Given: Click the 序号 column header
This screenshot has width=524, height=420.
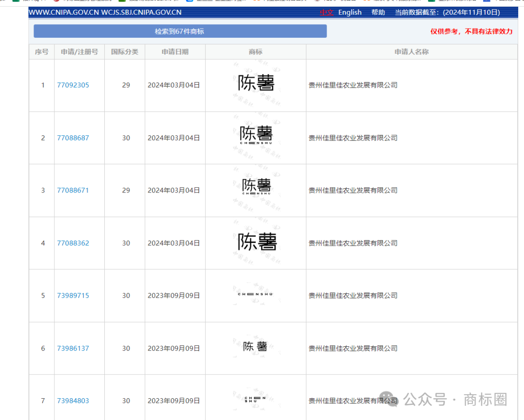Looking at the screenshot, I should tap(42, 52).
